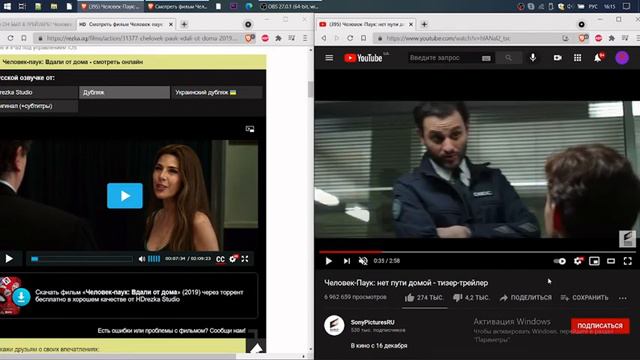The width and height of the screenshot is (640, 360).
Task: Open the YouTube guide hamburger menu
Action: 329,58
